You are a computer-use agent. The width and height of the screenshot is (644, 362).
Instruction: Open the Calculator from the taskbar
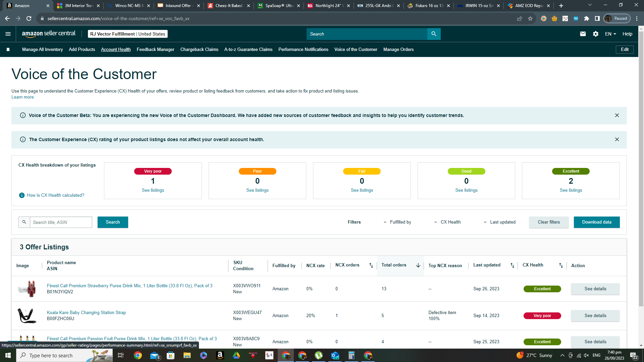[x=352, y=355]
